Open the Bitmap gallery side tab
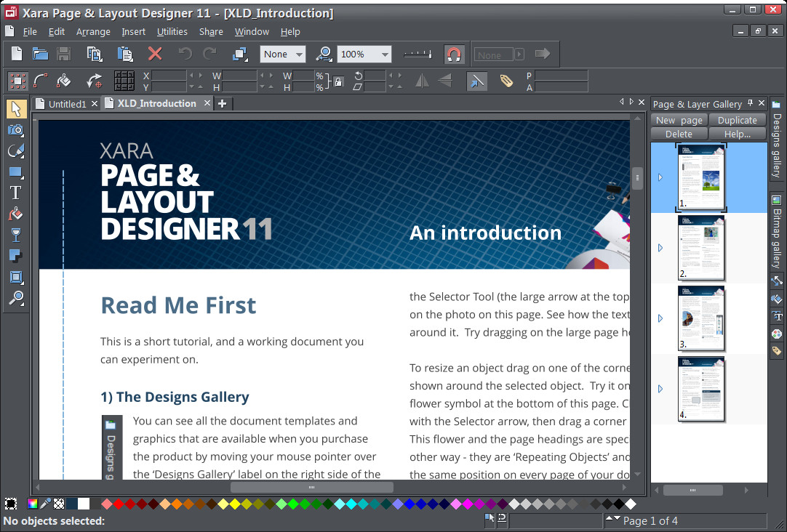787x532 pixels. click(777, 232)
